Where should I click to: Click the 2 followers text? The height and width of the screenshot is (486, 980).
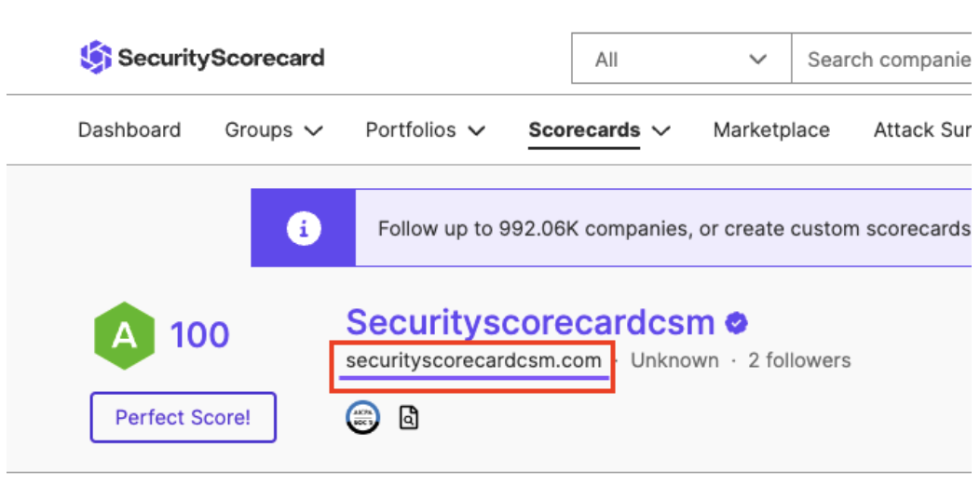(x=799, y=360)
